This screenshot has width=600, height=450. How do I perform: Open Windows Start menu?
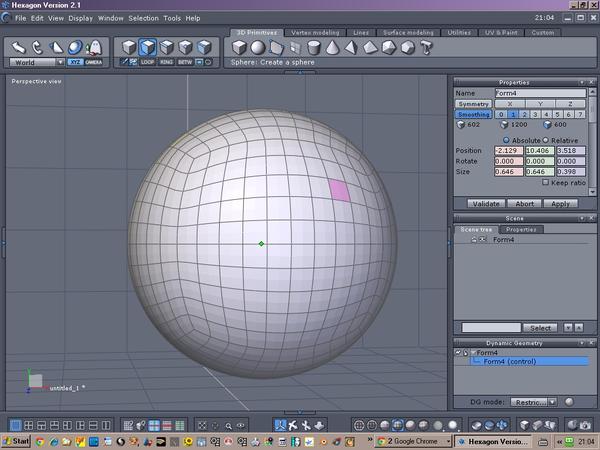[16, 441]
